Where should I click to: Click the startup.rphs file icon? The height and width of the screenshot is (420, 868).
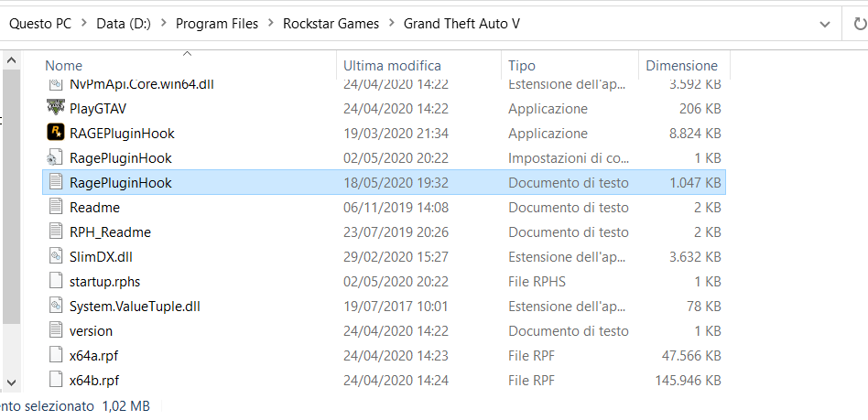[55, 281]
